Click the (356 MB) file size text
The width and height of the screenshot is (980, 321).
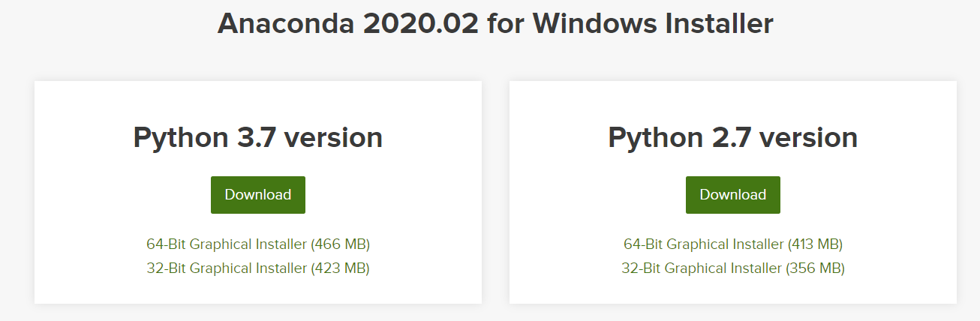point(814,268)
